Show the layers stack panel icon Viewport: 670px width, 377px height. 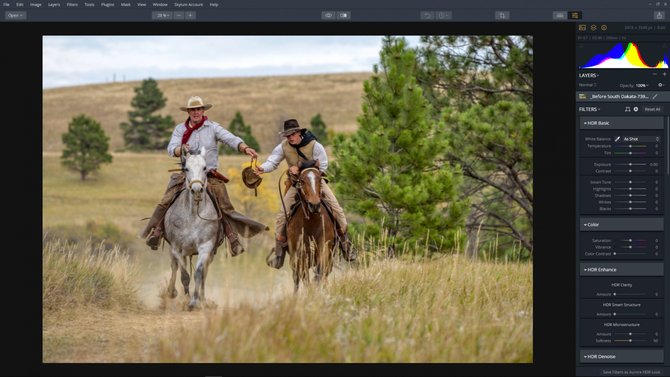point(594,28)
